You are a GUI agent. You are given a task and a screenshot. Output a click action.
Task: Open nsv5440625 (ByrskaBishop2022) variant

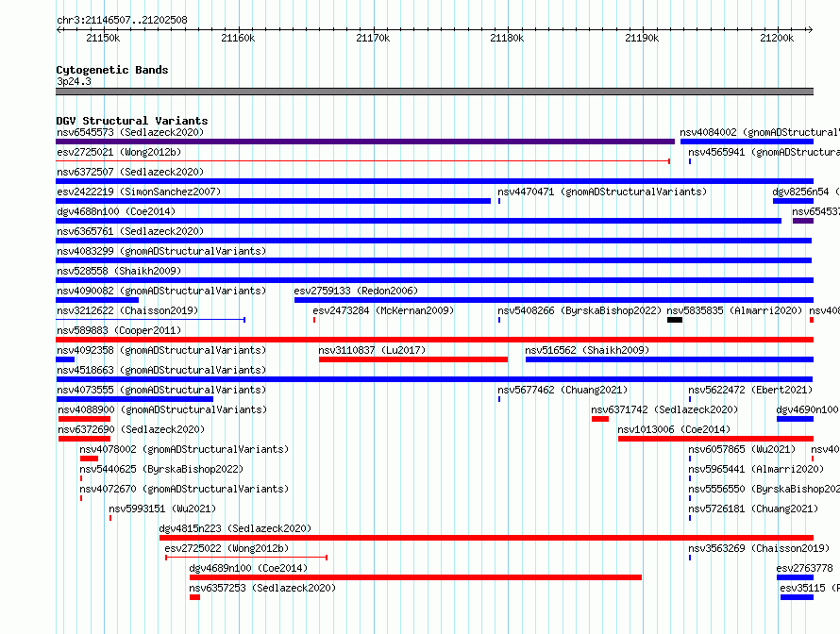[x=161, y=469]
